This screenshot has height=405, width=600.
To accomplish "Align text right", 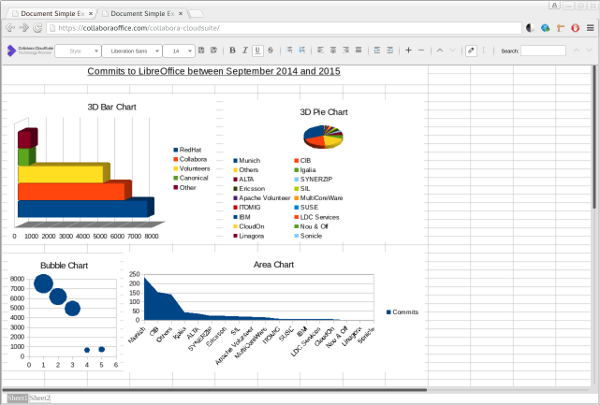I will (346, 50).
